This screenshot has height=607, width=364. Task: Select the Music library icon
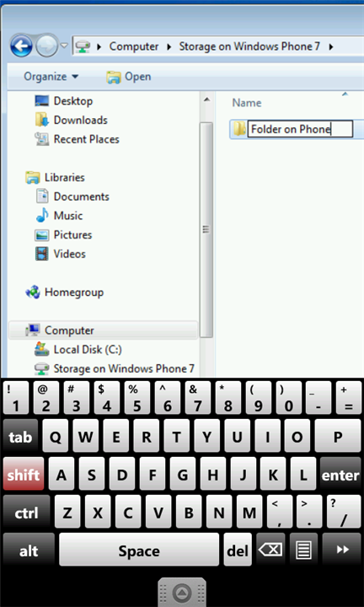point(42,216)
